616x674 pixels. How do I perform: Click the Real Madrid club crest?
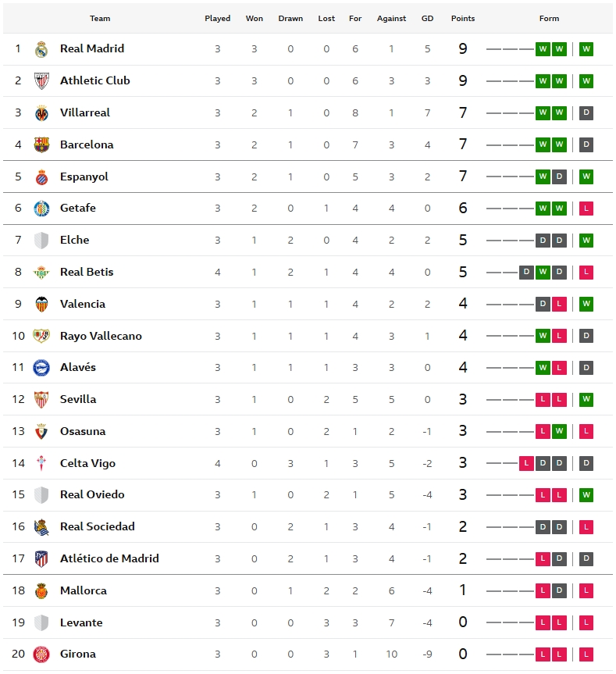(41, 49)
